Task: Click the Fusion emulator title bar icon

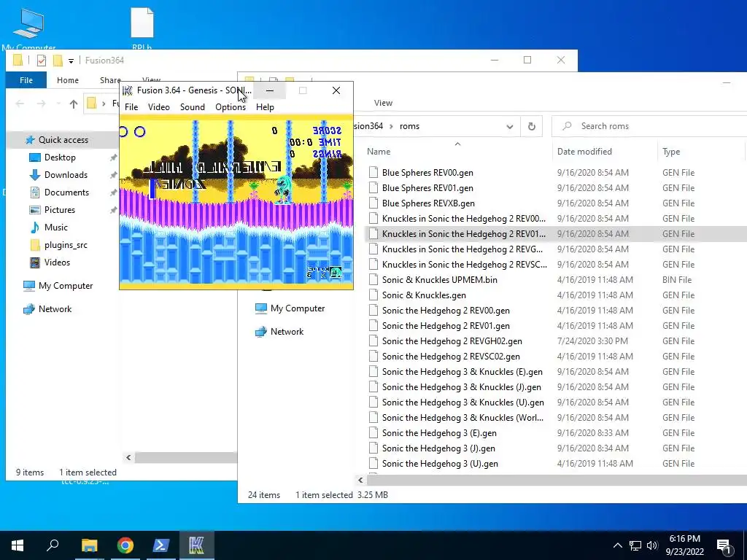Action: 127,90
